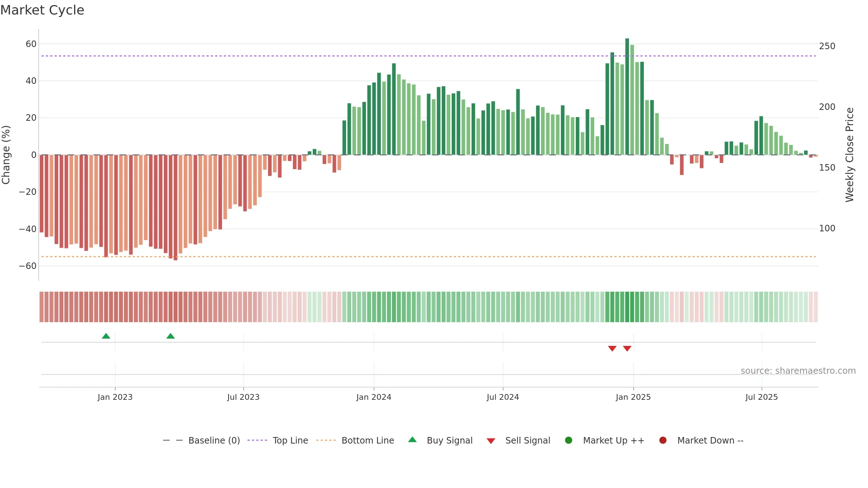This screenshot has width=868, height=488.
Task: Click the Top Line legend entry
Action: (278, 440)
